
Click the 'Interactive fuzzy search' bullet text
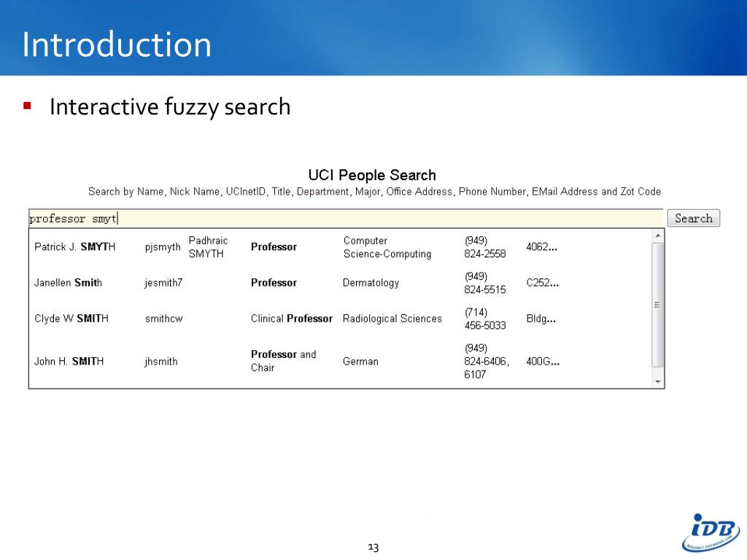(170, 106)
